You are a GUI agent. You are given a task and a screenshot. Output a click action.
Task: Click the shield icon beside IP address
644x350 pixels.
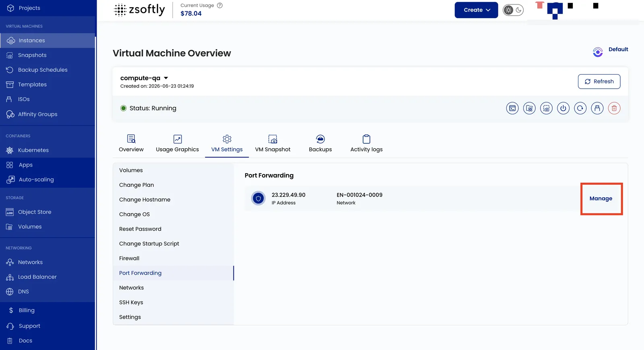(x=258, y=198)
